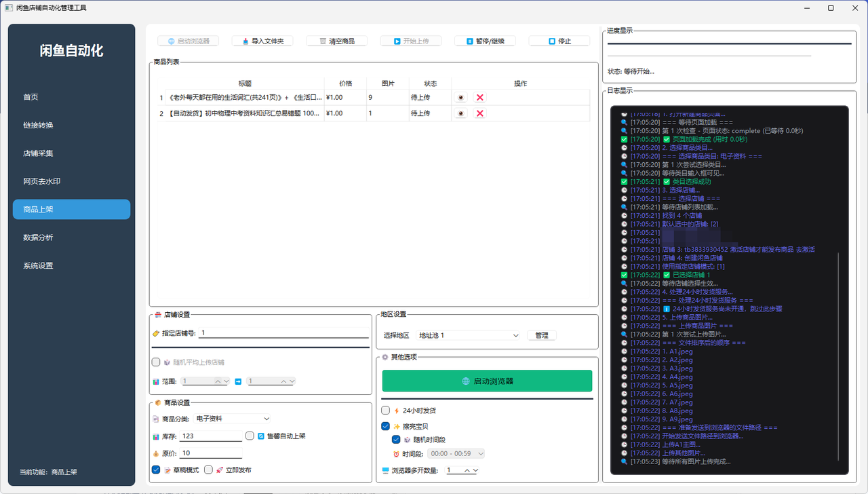Click the lightning icon beside 24小时发货

click(x=397, y=411)
